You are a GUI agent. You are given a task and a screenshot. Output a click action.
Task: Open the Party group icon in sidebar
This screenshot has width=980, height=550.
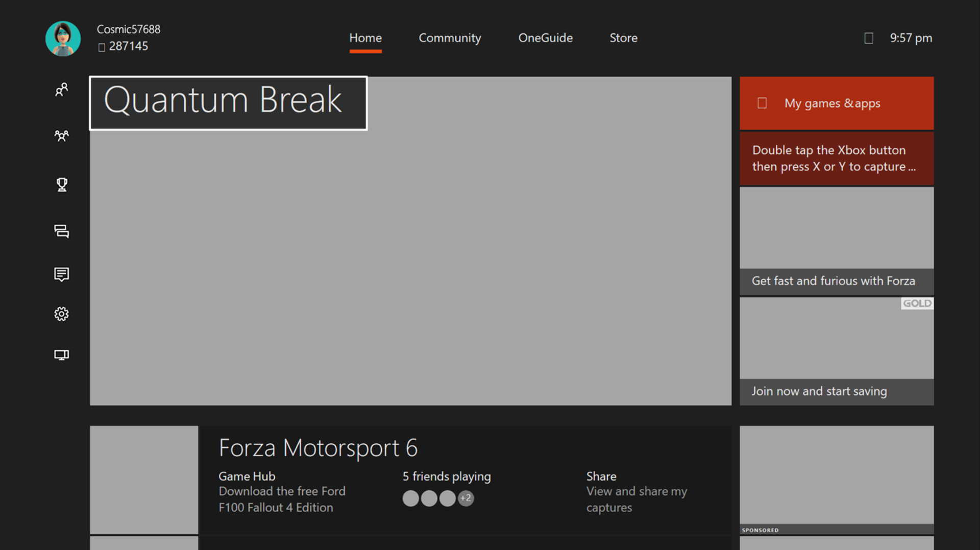coord(62,136)
